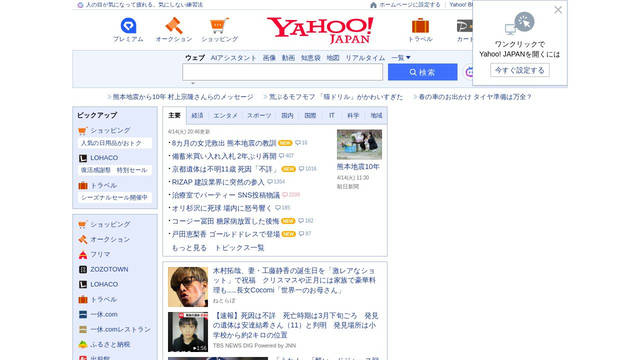Switch to the 国際 news tab
The height and width of the screenshot is (360, 640).
(310, 116)
